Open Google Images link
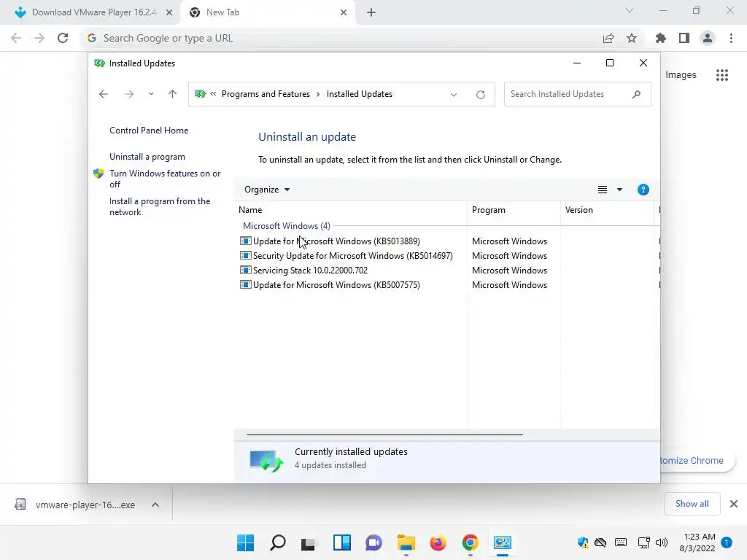This screenshot has width=747, height=560. 681,75
